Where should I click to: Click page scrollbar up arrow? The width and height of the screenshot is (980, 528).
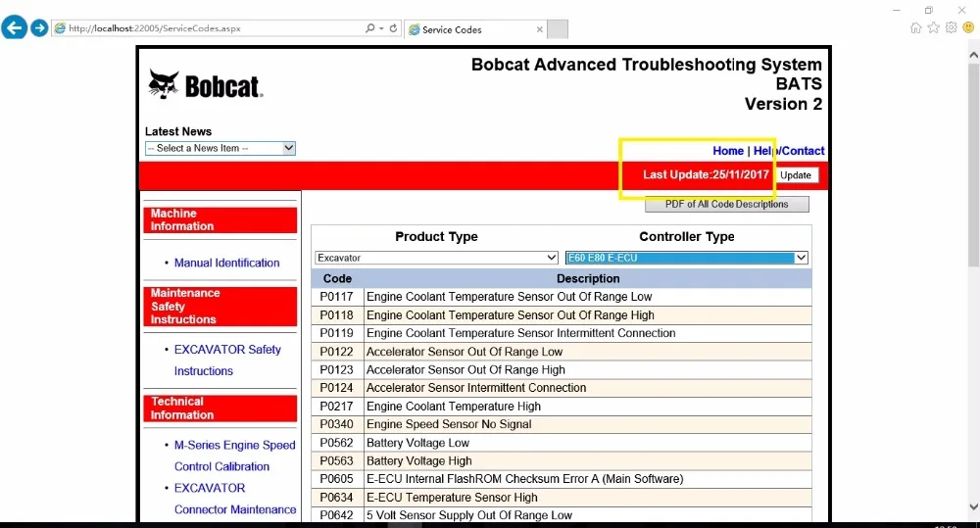(973, 55)
